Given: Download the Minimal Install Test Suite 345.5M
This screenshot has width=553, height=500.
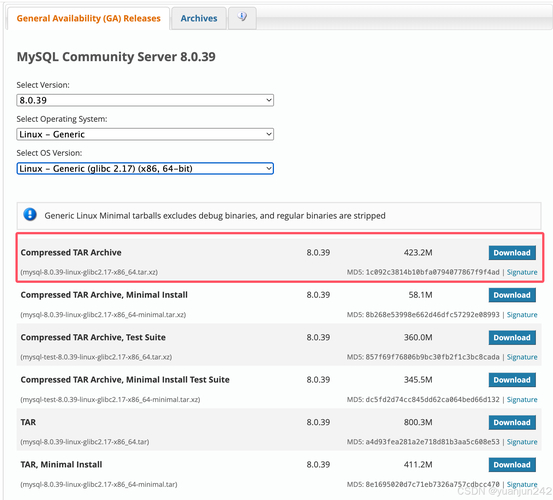Looking at the screenshot, I should 512,380.
